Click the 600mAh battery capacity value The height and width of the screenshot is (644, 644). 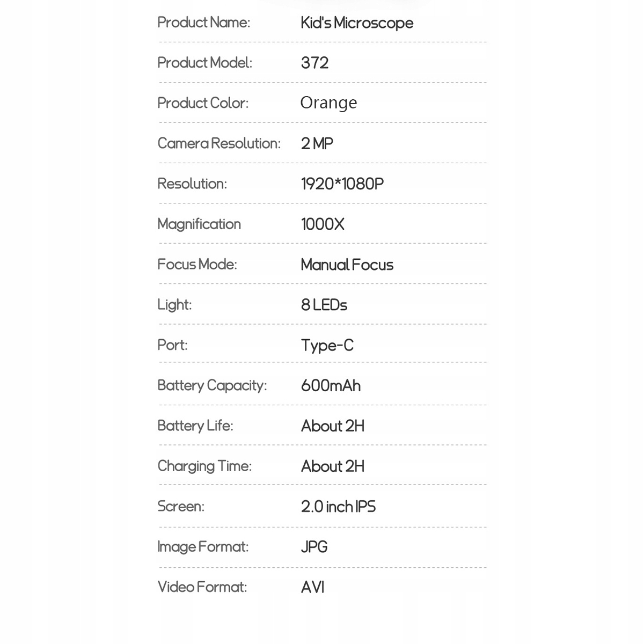click(331, 385)
